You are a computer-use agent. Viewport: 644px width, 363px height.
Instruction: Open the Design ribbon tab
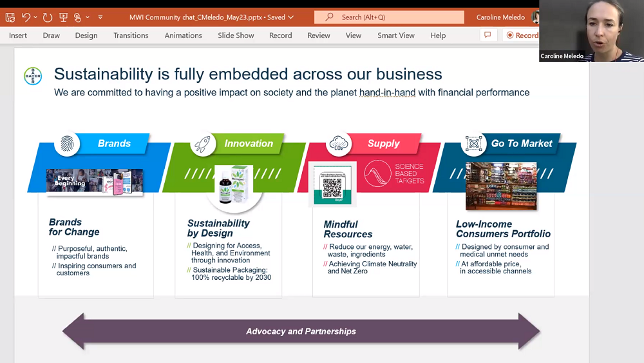click(86, 35)
